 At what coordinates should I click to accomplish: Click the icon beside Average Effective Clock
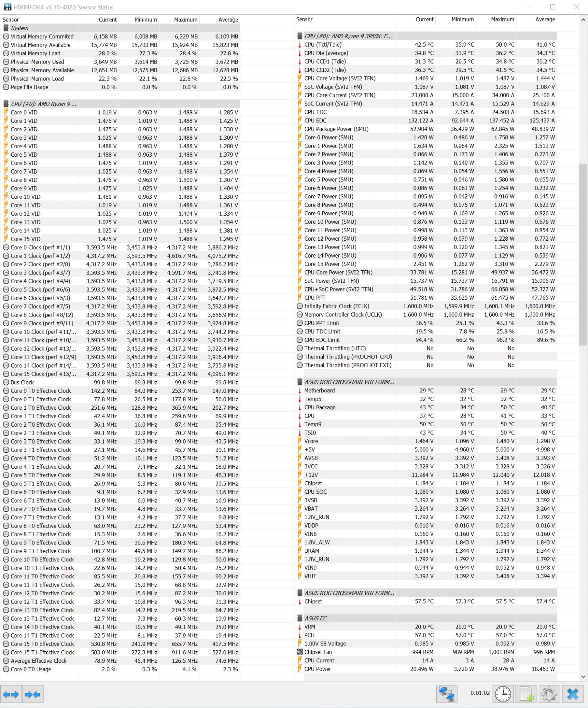pos(6,661)
